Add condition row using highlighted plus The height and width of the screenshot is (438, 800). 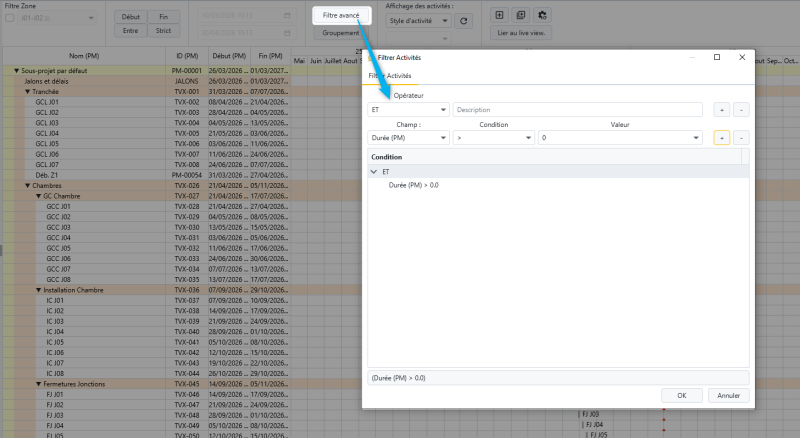[x=722, y=138]
